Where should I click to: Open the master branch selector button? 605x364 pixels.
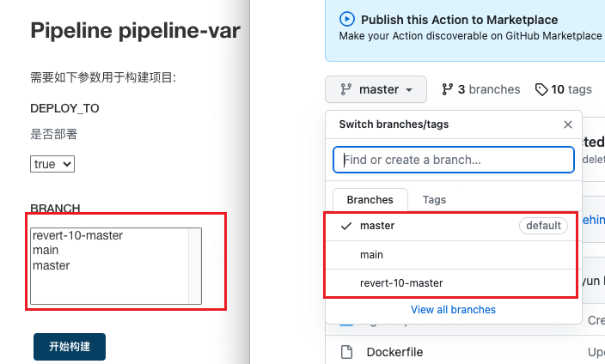376,89
